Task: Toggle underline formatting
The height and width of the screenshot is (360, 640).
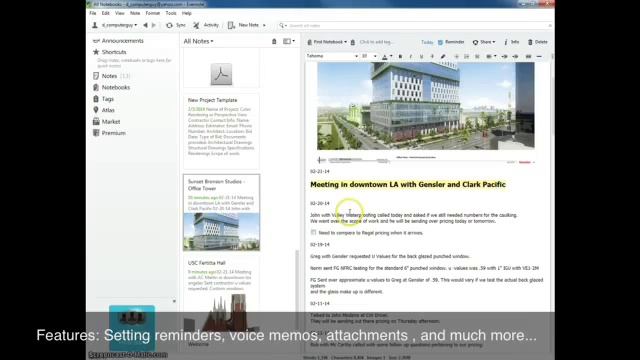Action: (421, 57)
